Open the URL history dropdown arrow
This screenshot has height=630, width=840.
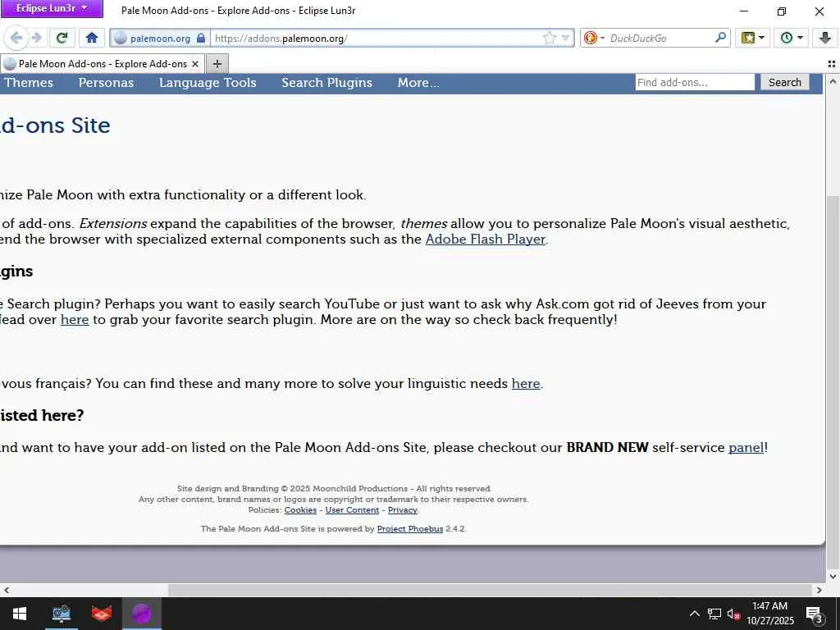pos(565,38)
